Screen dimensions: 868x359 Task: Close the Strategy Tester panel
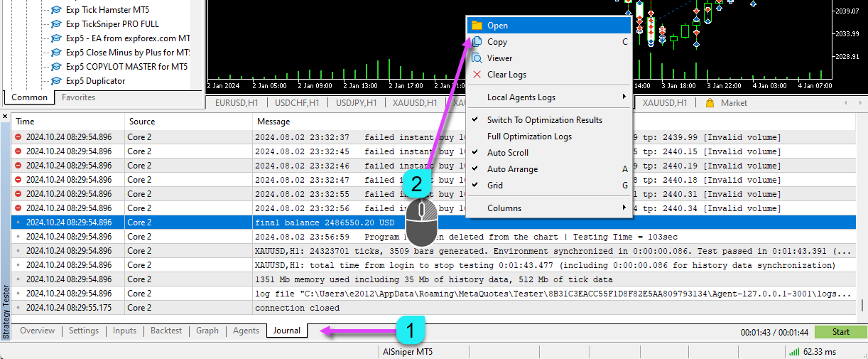5,116
